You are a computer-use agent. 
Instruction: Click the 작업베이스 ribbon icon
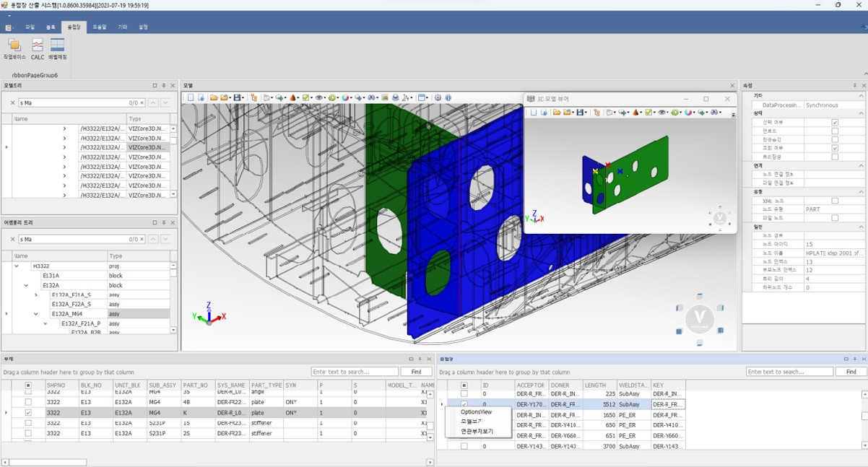point(14,48)
